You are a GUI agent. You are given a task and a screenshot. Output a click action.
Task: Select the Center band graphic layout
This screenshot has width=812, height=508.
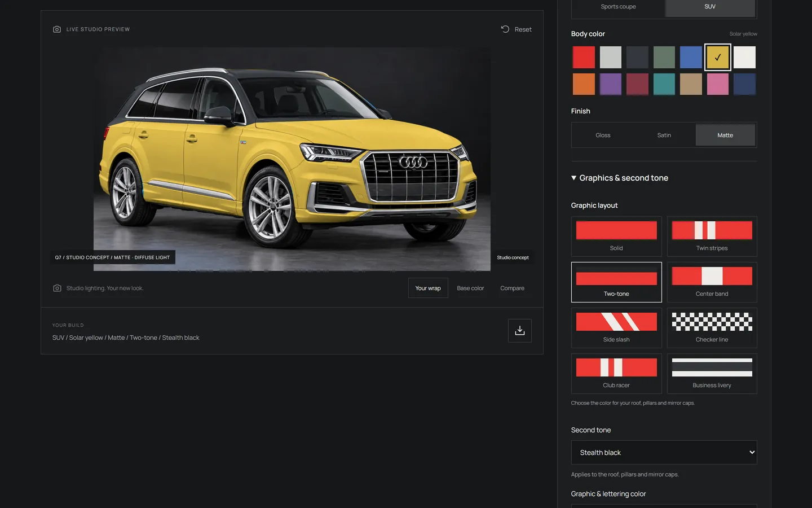pos(712,282)
